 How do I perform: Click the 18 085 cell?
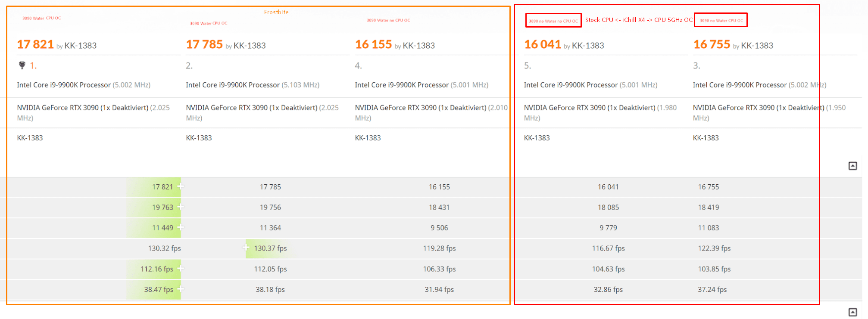pyautogui.click(x=608, y=207)
